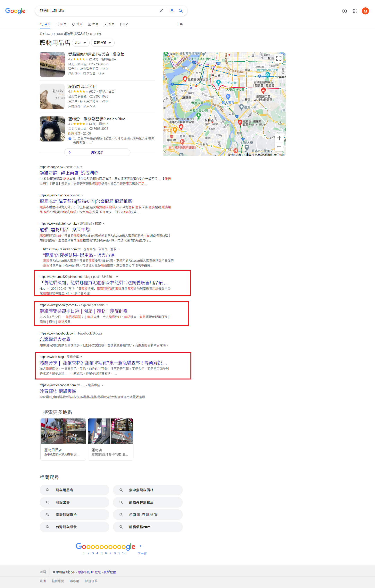Expand options arrow beside chinchilla.com.tw URL
Viewport: 375px width, 588px height.
click(x=82, y=195)
